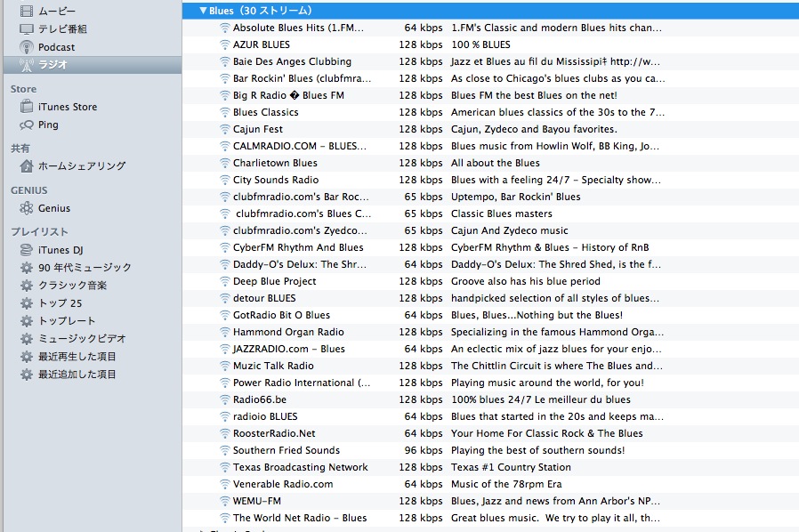799x532 pixels.
Task: Select the Bar Rockin' Blues stream
Action: (303, 78)
